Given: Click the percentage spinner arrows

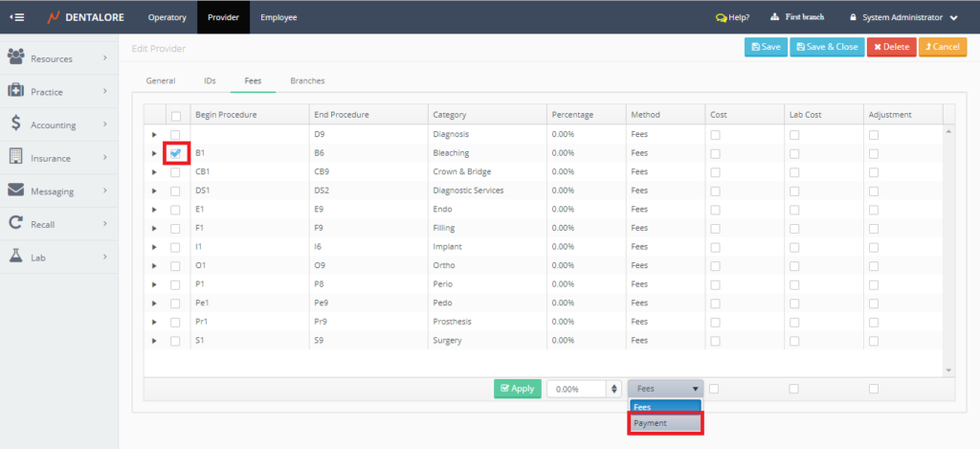Looking at the screenshot, I should 613,389.
